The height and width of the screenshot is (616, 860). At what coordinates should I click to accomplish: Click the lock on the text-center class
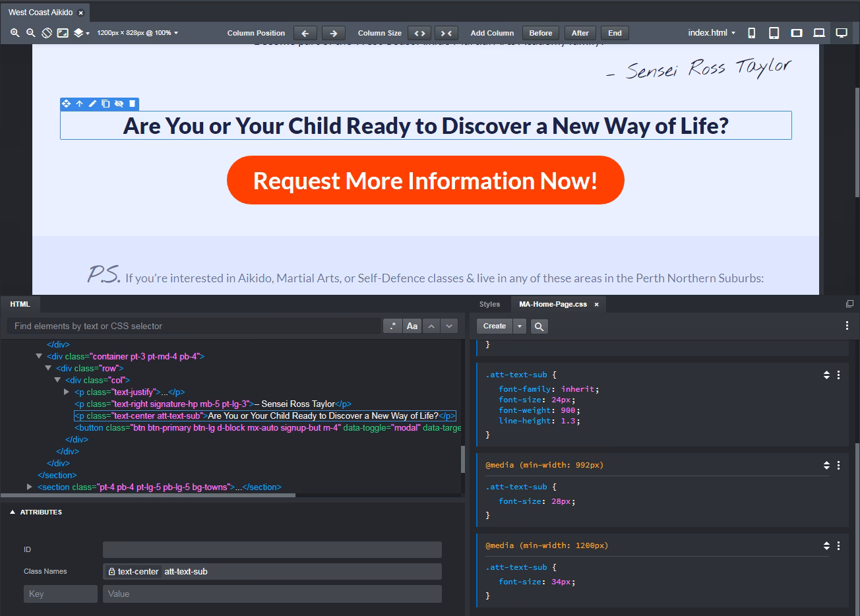coord(111,571)
